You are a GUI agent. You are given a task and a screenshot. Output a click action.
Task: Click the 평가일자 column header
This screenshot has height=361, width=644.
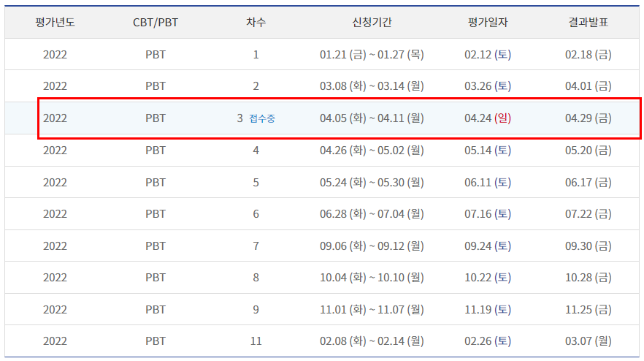coord(488,22)
